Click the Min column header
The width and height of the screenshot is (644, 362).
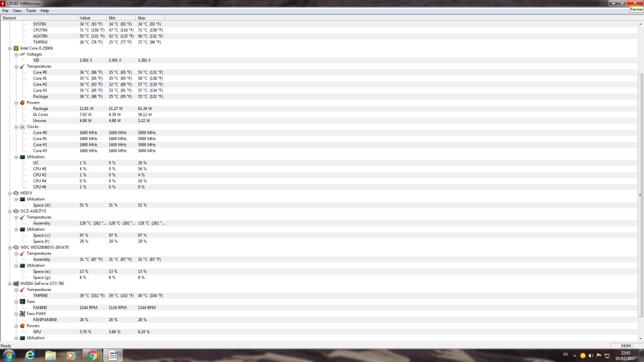tap(121, 18)
